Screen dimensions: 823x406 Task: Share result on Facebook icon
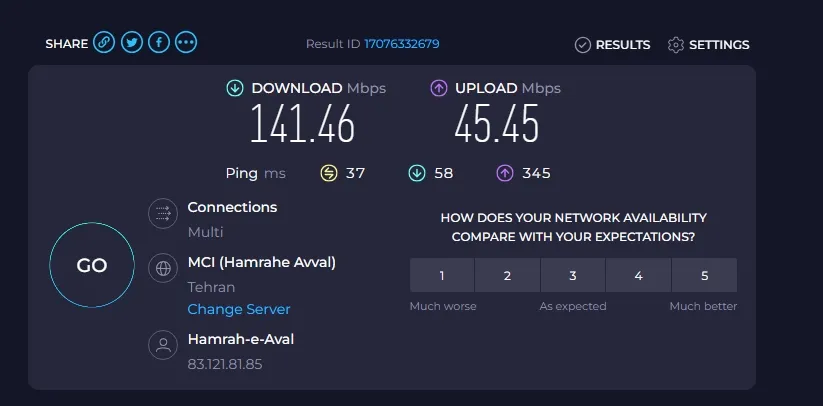click(x=159, y=42)
